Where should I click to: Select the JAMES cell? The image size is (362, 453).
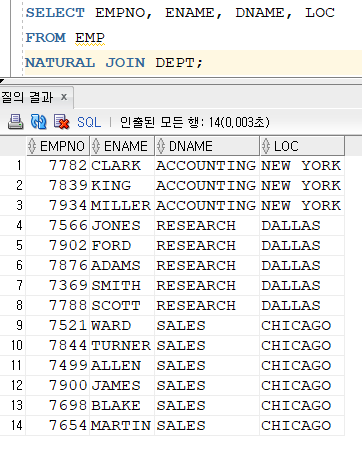(x=122, y=385)
